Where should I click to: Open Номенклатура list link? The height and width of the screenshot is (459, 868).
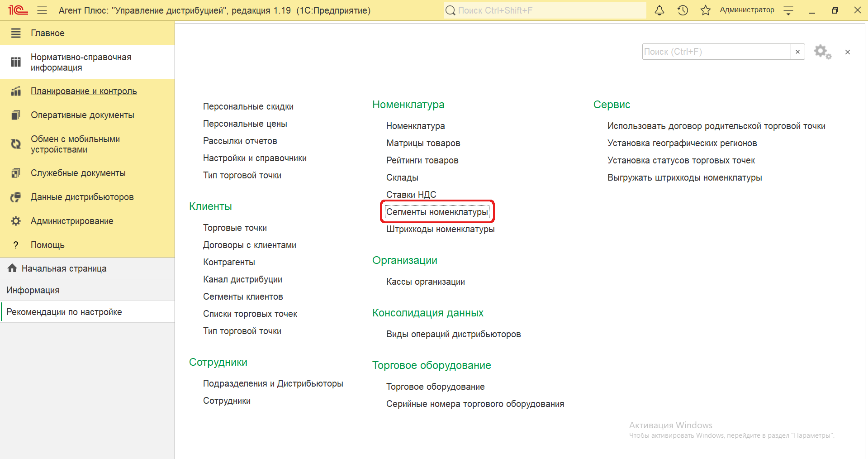coord(416,126)
